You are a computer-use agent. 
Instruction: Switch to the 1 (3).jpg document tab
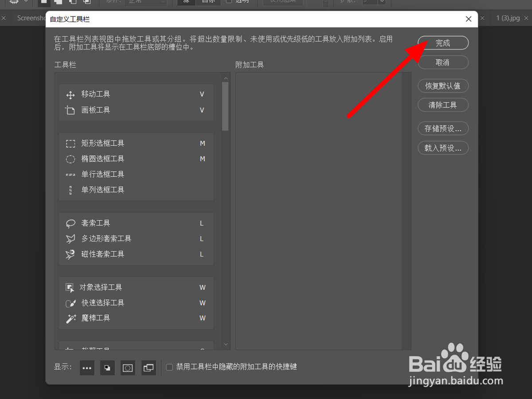(508, 18)
